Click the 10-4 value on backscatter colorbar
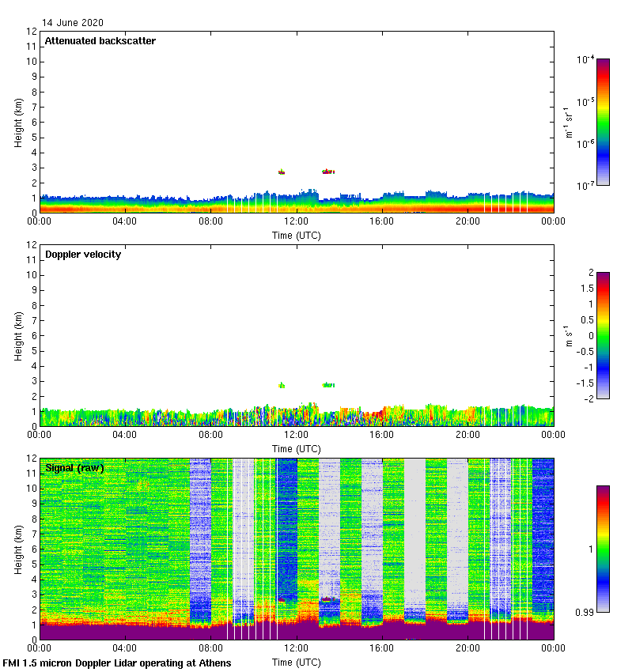617x672 pixels. point(586,59)
